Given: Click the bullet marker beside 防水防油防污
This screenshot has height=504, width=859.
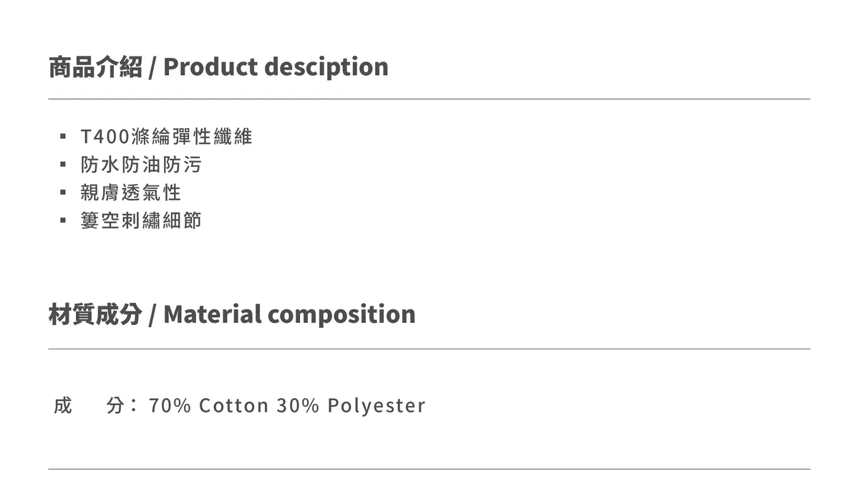Looking at the screenshot, I should tap(63, 165).
